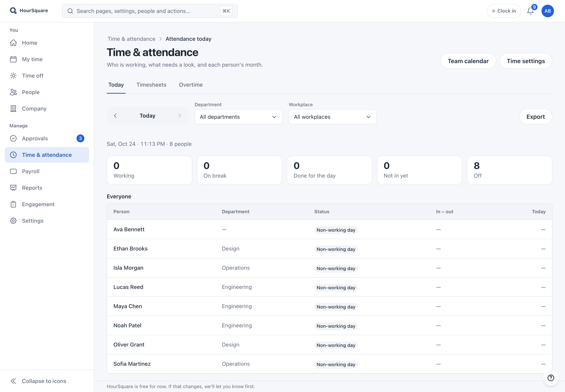This screenshot has width=565, height=392.
Task: Open the Team calendar button
Action: click(468, 61)
